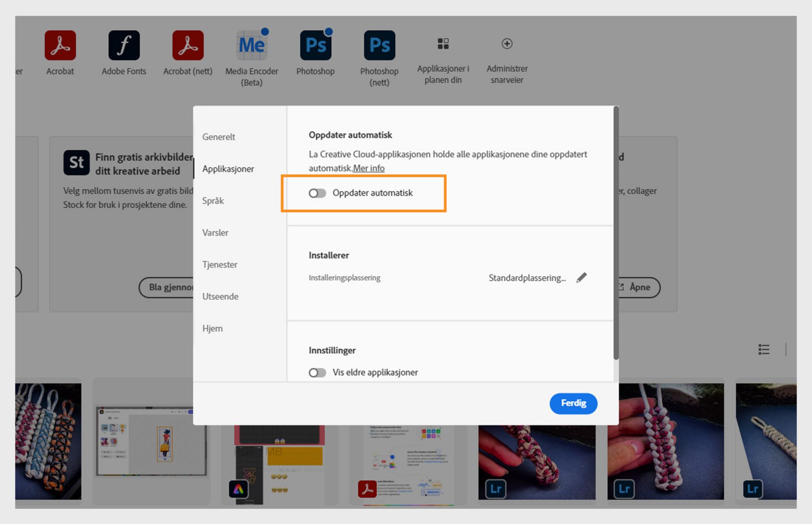Open the Lightroom paracord photo thumbnail
812x524 pixels.
[665, 442]
